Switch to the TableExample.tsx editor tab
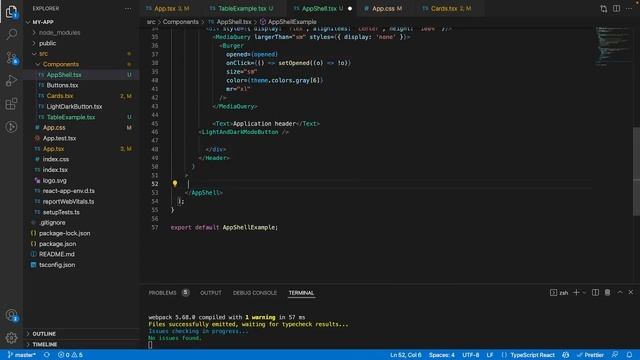 coord(242,9)
